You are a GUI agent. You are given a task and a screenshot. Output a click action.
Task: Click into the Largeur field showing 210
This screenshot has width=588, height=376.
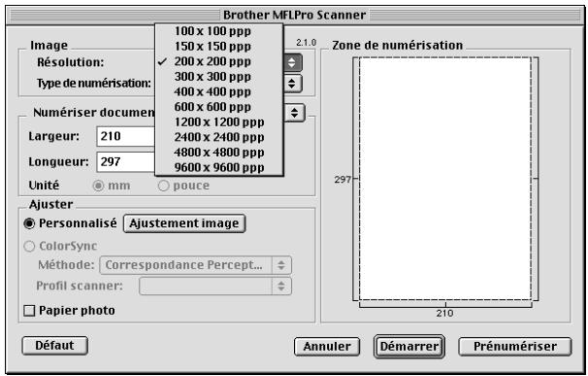tap(126, 136)
